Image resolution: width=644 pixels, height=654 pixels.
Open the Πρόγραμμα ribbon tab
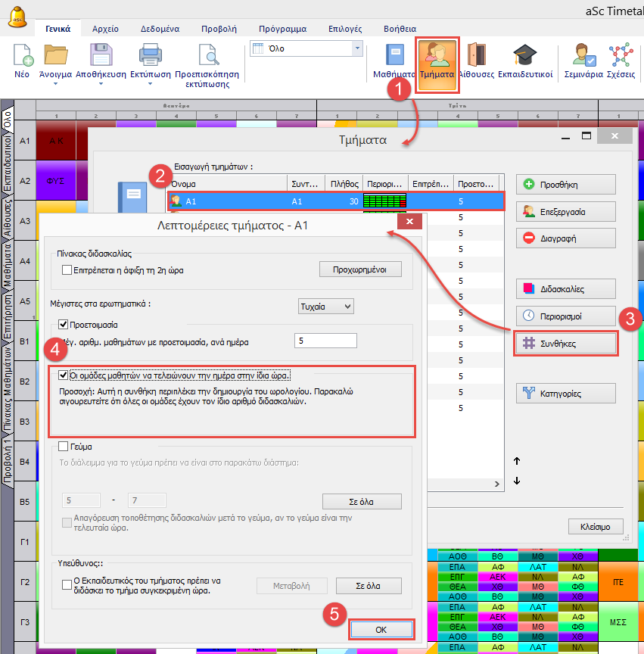282,29
